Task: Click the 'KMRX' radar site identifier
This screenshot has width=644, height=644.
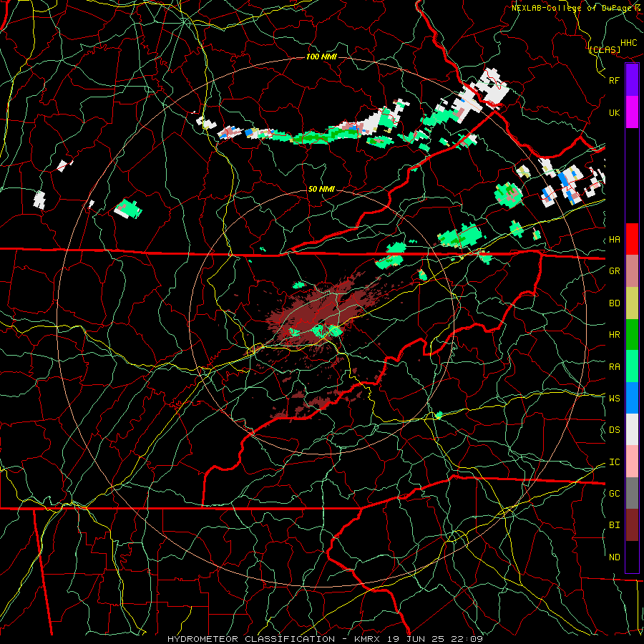Action: 367,639
